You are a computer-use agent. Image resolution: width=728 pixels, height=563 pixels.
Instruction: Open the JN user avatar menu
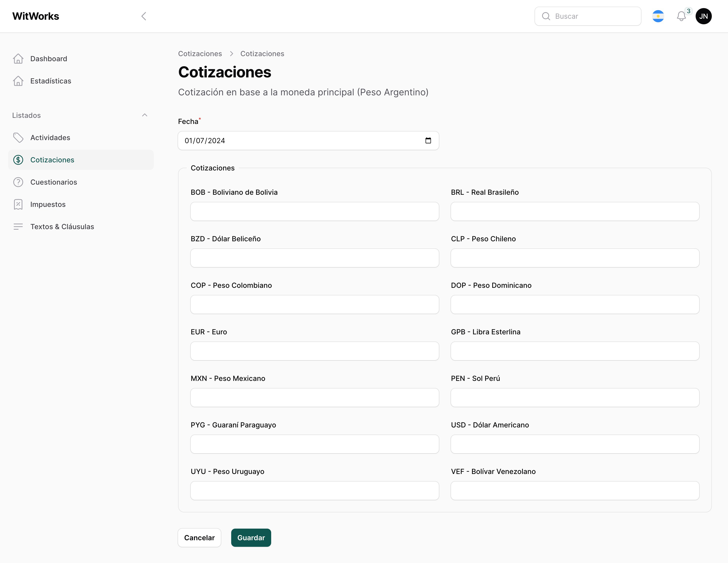704,16
